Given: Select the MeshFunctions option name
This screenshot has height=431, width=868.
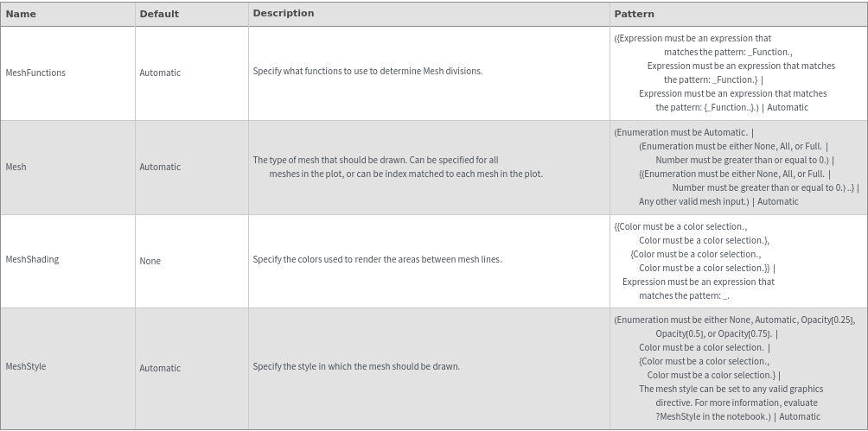Looking at the screenshot, I should [35, 73].
